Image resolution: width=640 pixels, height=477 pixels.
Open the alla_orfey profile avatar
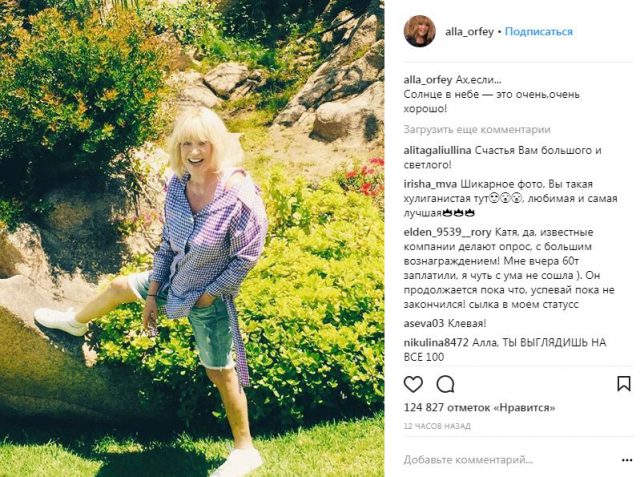[x=419, y=31]
